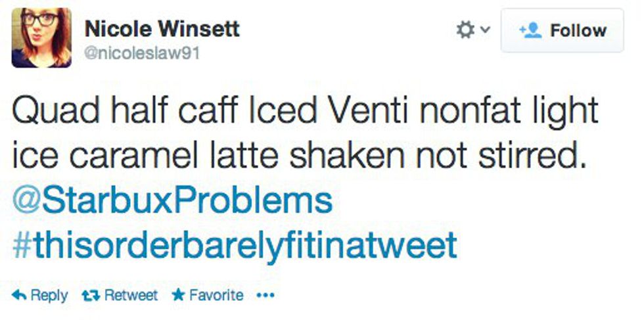Screen dimensions: 644x320
Task: Click the Retweet text link
Action: tap(131, 296)
